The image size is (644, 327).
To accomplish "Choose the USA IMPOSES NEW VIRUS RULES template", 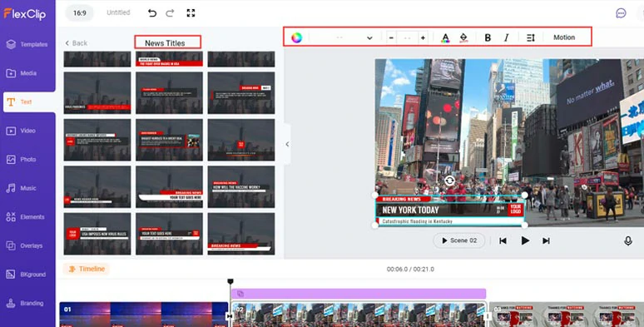I will pos(97,234).
